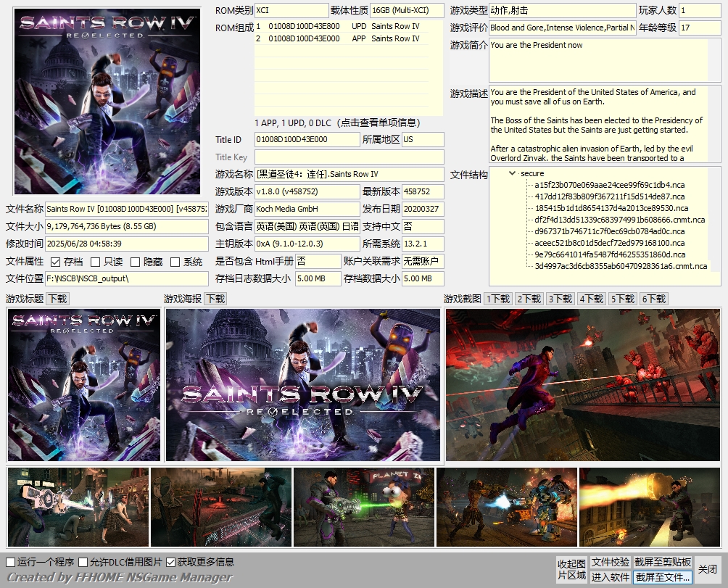Screen dimensions: 728x588
Task: Open the game title image thumbnail
Action: (x=84, y=385)
